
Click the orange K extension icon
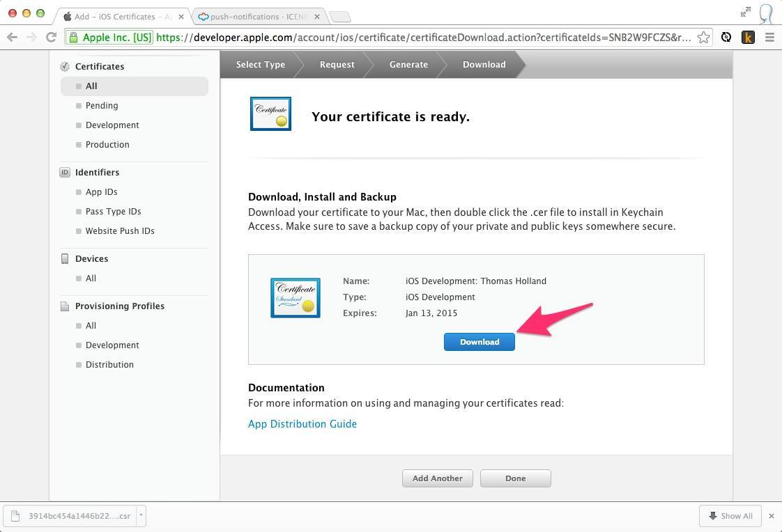click(748, 38)
